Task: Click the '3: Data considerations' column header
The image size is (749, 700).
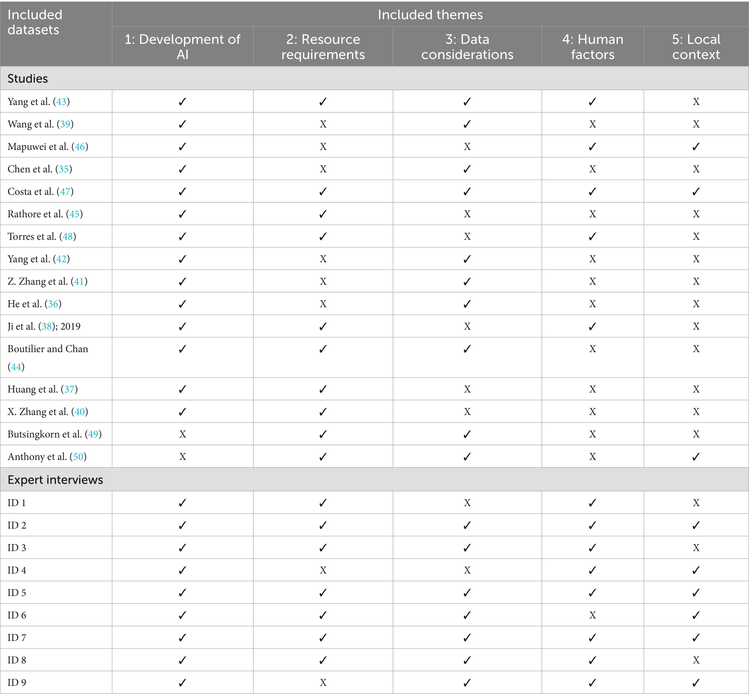Action: pyautogui.click(x=467, y=47)
